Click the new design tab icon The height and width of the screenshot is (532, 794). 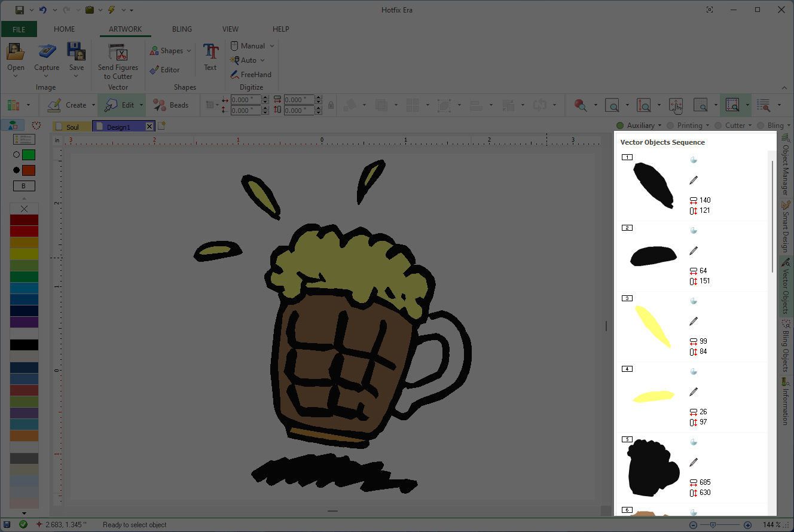tap(161, 126)
